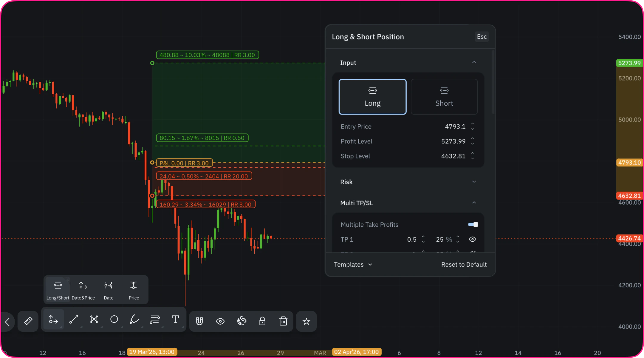The image size is (644, 358).
Task: Collapse the Input section
Action: tap(474, 63)
